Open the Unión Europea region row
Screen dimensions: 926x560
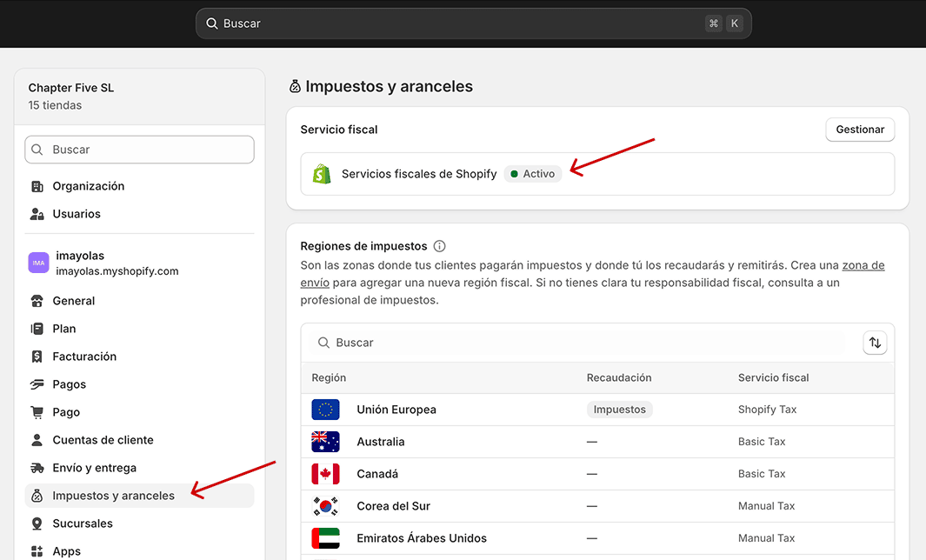(597, 410)
